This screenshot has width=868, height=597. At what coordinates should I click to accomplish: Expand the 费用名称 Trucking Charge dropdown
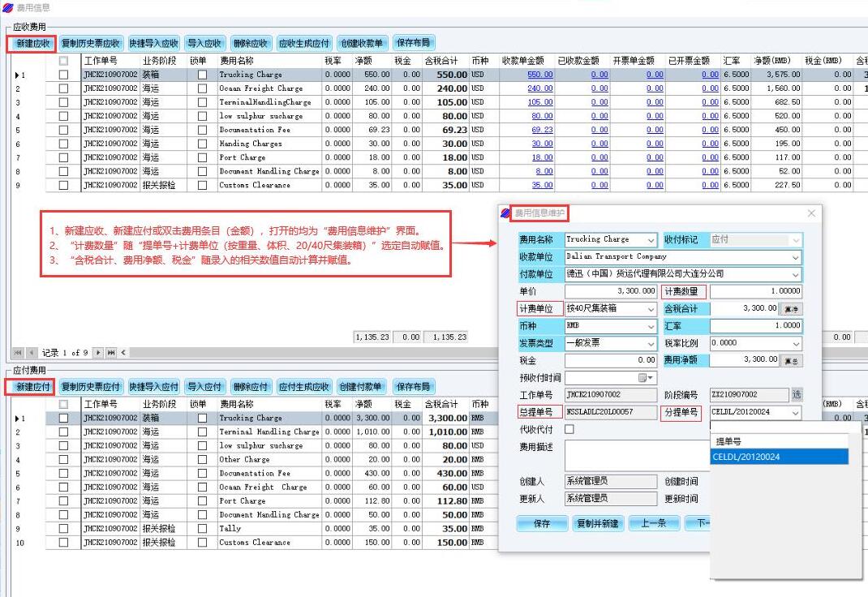click(651, 240)
